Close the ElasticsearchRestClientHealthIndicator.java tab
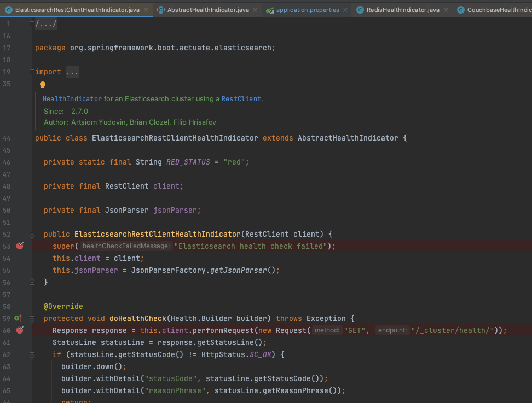The width and height of the screenshot is (532, 403). (x=146, y=10)
